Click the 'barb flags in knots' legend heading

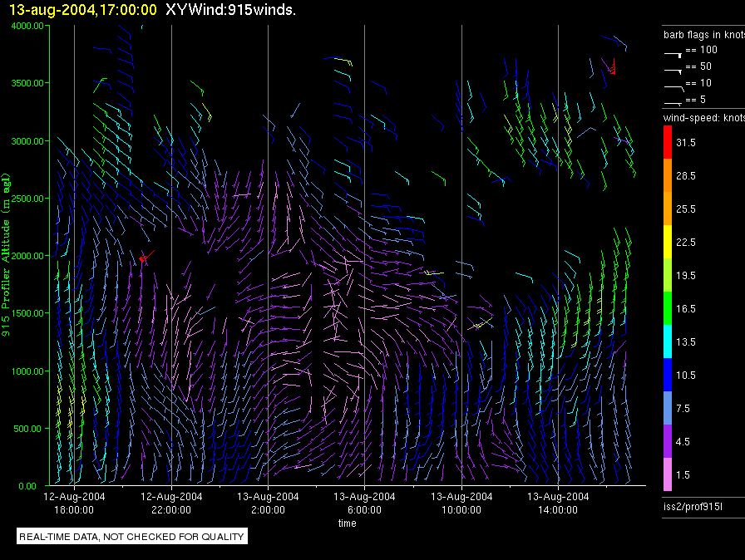[704, 35]
